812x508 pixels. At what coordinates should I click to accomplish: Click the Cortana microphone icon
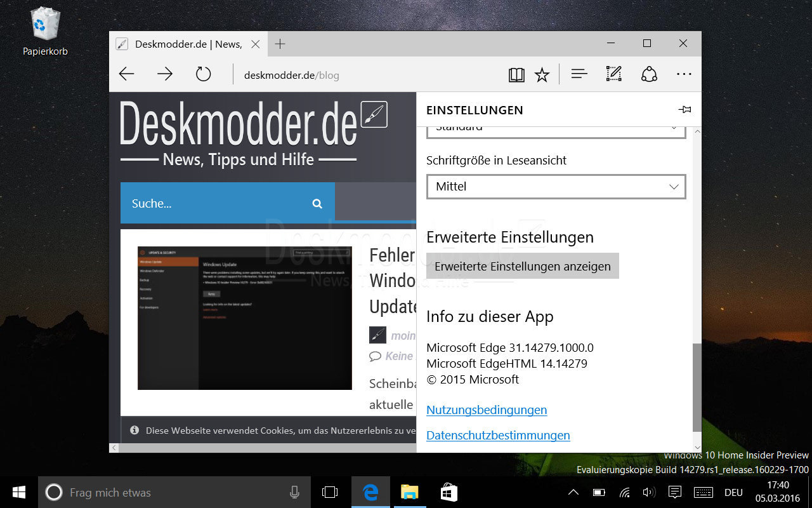294,492
